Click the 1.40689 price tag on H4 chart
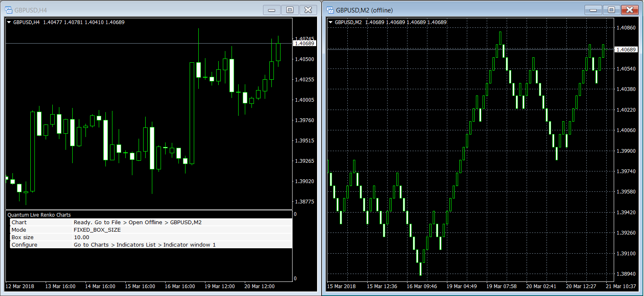Viewport: 644px width, 296px height. [304, 44]
